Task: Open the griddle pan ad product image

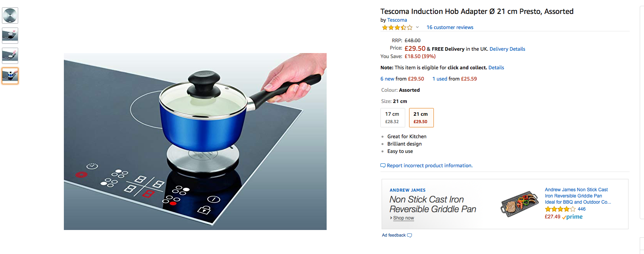Action: click(x=520, y=203)
